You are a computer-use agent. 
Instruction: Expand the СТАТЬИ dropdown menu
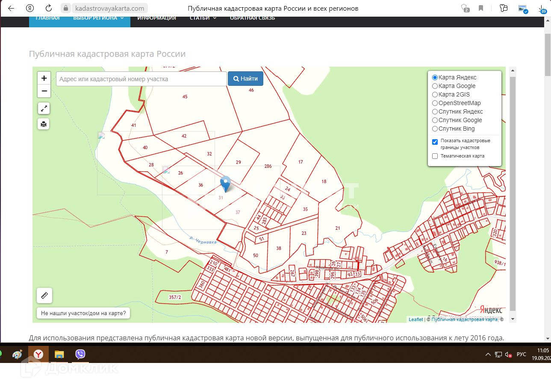(203, 18)
